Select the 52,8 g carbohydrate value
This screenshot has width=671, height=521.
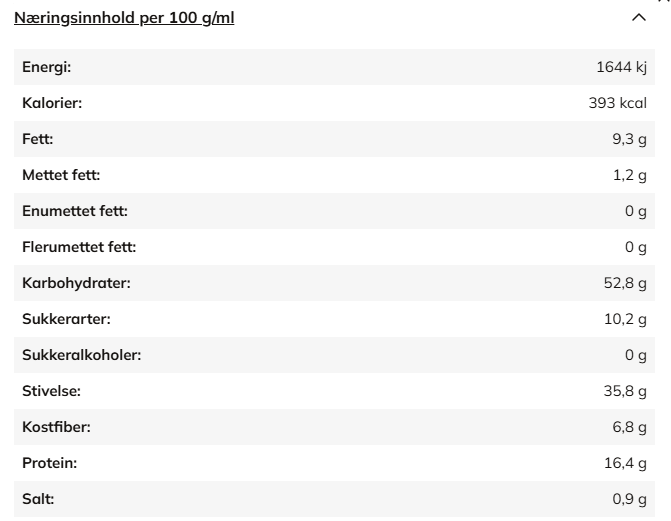point(625,283)
